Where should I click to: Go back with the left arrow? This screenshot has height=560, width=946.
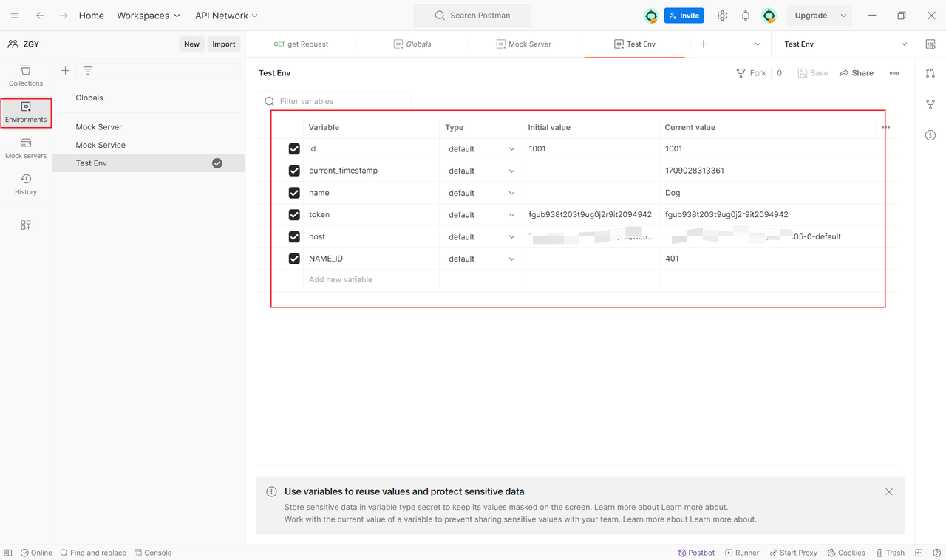click(41, 16)
